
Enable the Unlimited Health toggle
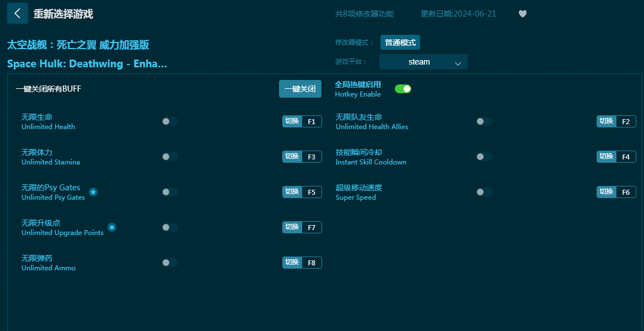click(170, 121)
